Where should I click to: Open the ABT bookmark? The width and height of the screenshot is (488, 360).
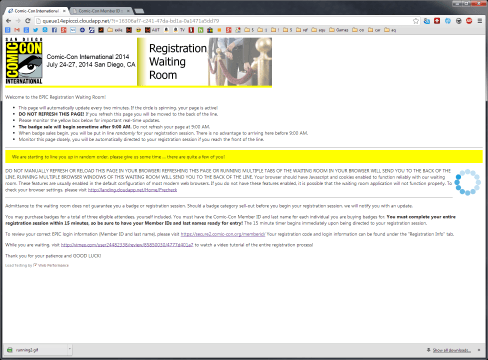click(152, 30)
